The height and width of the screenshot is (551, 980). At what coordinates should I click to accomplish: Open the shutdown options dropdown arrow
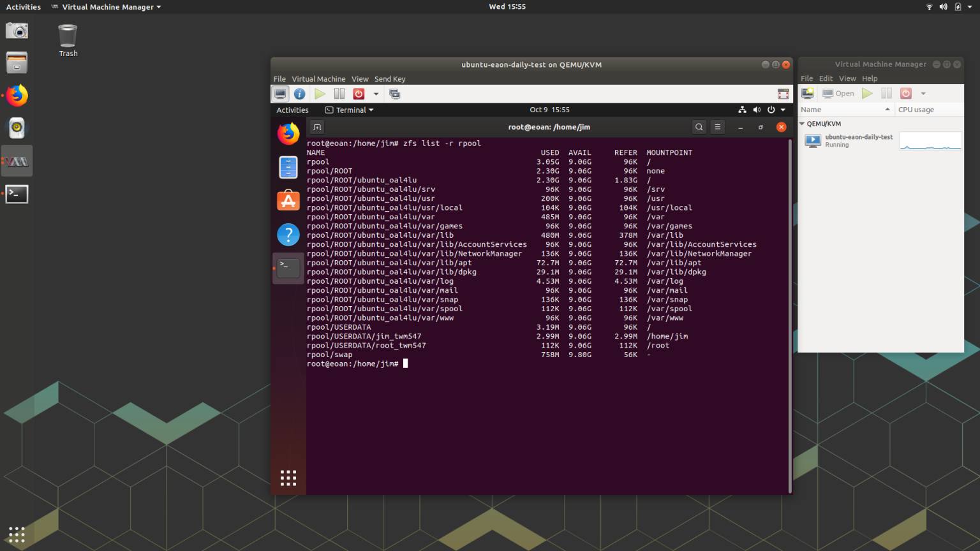[376, 93]
